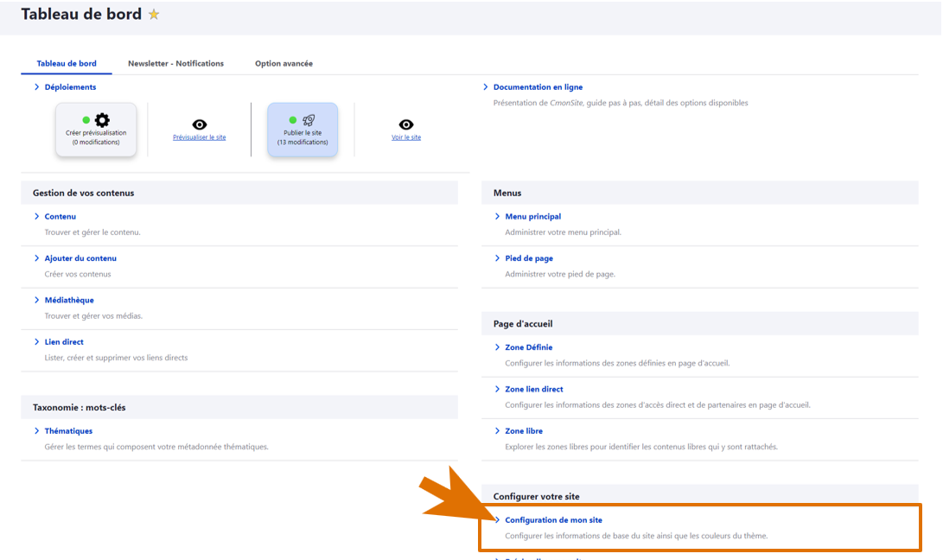The image size is (943, 560).
Task: Open the Option avancée tab
Action: [x=284, y=64]
